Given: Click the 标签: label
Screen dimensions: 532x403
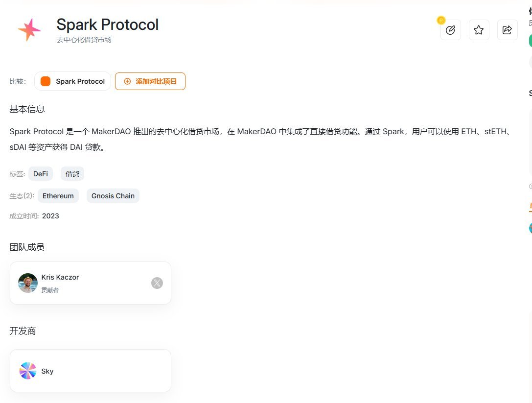Looking at the screenshot, I should (x=17, y=174).
